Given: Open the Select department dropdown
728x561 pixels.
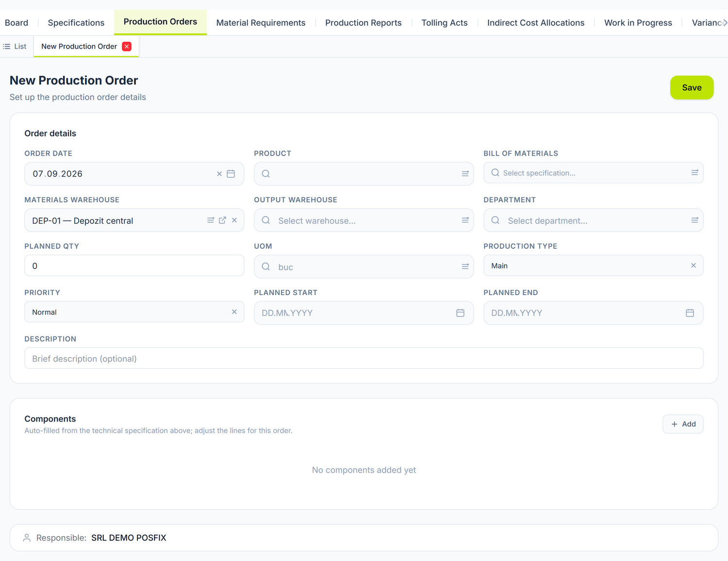Looking at the screenshot, I should (594, 220).
